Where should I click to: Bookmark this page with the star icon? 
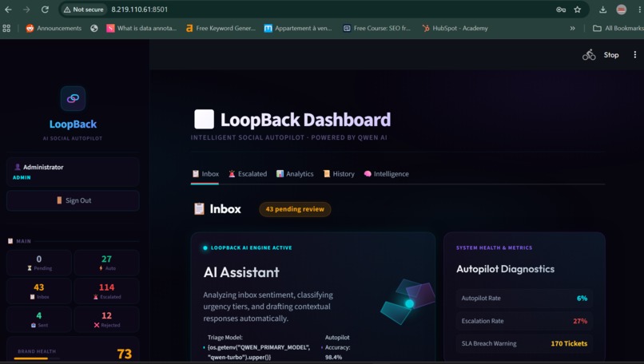pos(578,10)
